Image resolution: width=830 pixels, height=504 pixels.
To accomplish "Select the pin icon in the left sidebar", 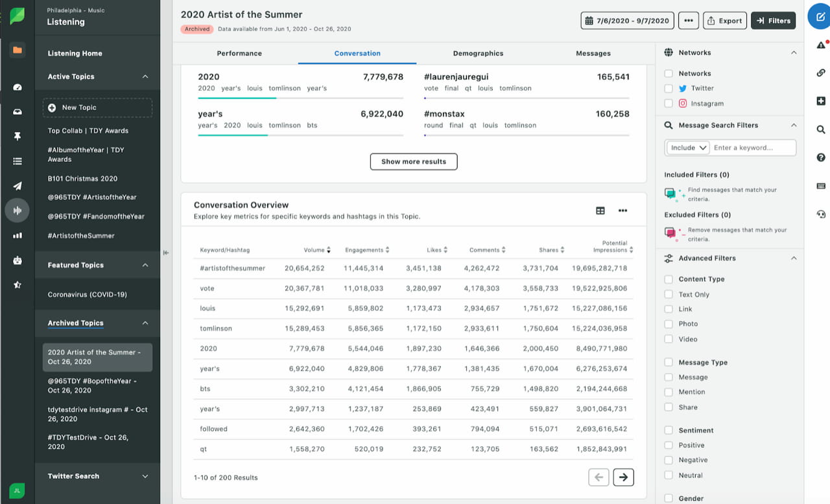I will (16, 137).
